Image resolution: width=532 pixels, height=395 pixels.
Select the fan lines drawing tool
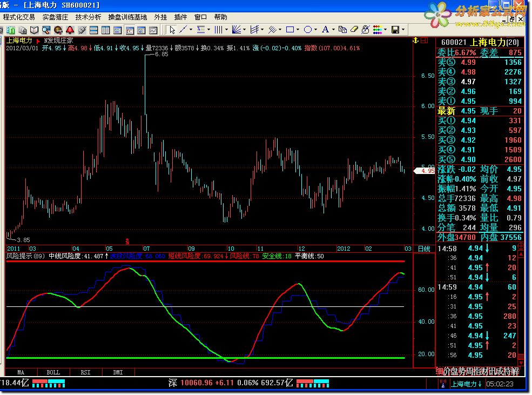236,30
